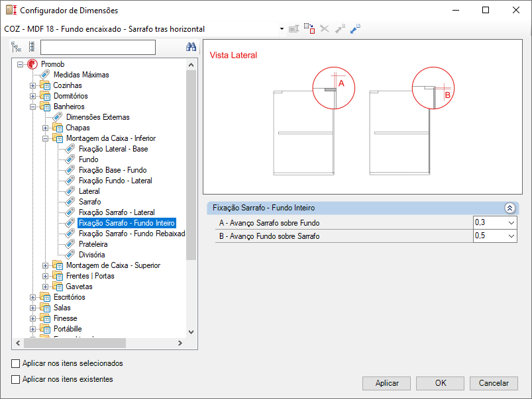Viewport: 532px width, 399px height.
Task: Click the OK button
Action: coord(440,383)
